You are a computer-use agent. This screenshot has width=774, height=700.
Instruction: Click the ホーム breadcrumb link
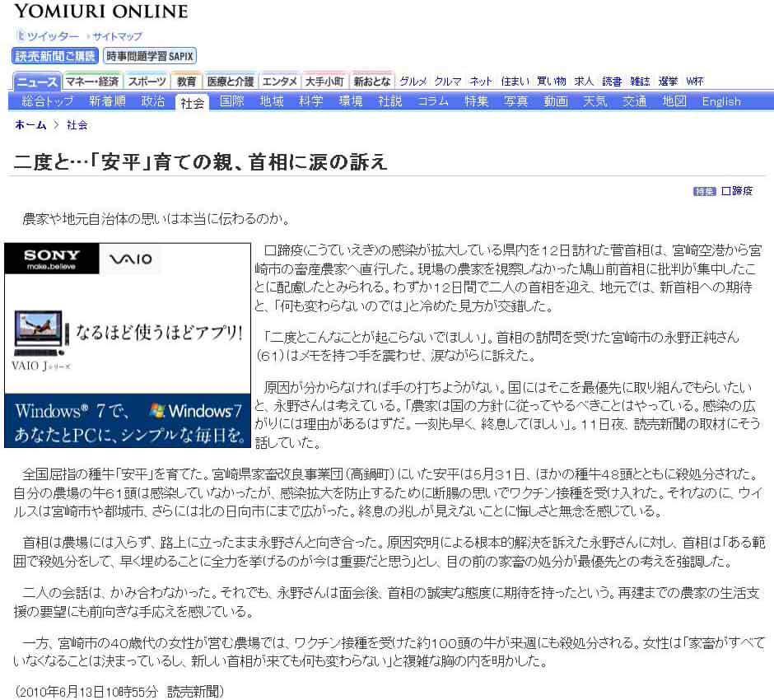(30, 125)
